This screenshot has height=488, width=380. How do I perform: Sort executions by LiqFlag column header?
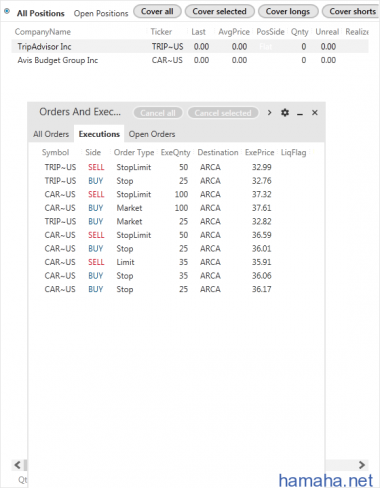293,153
